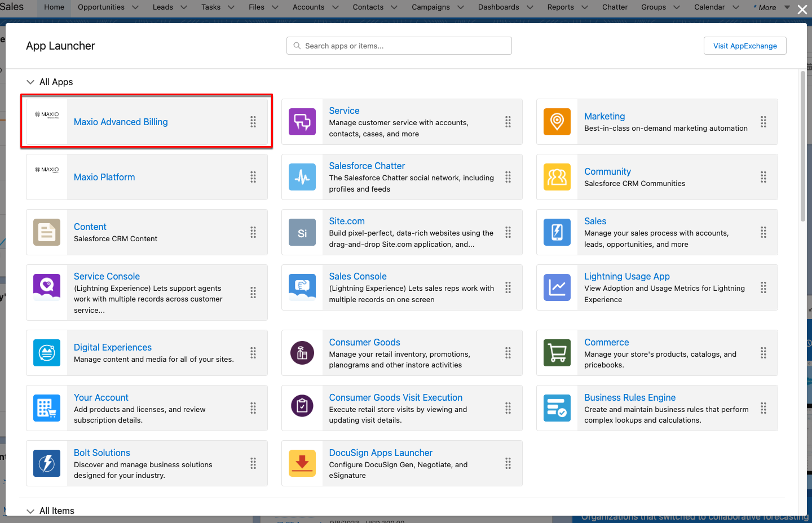Click the Bolt Solutions lightning icon
Image resolution: width=812 pixels, height=523 pixels.
point(47,463)
